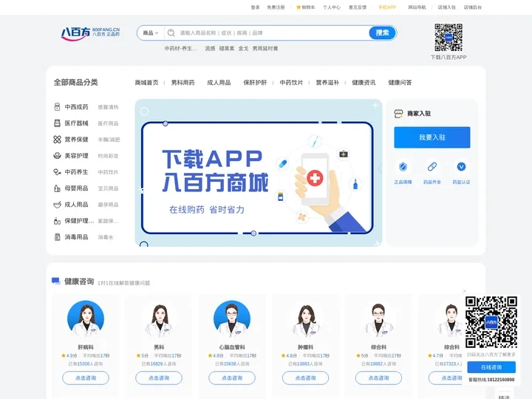Click the 正品保障 shield icon
Image resolution: width=532 pixels, height=399 pixels.
click(403, 166)
